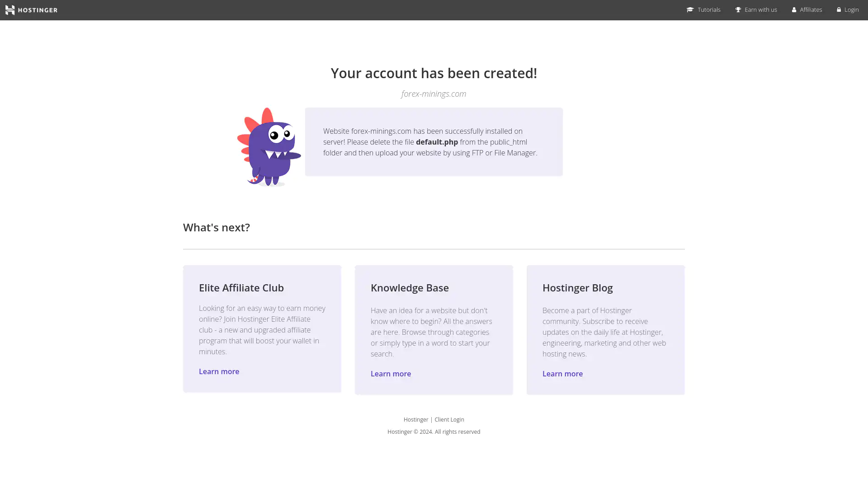The width and height of the screenshot is (868, 488).
Task: Click the person icon beside Affiliates
Action: pyautogui.click(x=794, y=9)
